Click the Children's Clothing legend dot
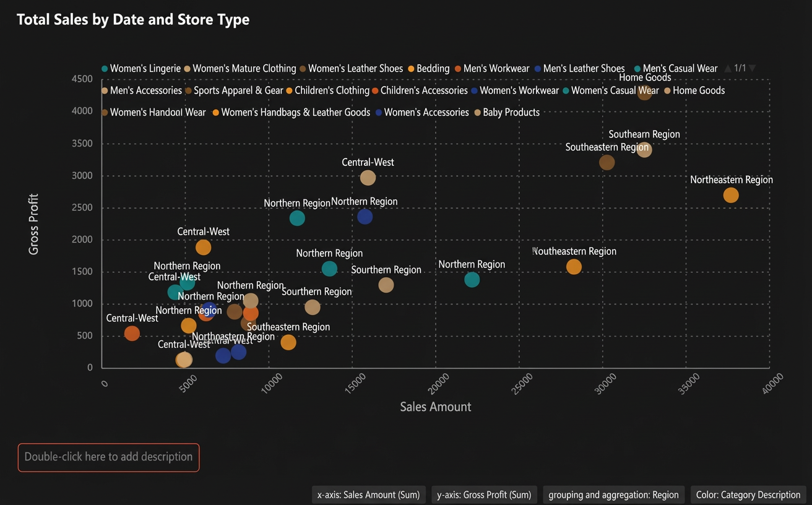Viewport: 812px width, 505px height. [289, 91]
